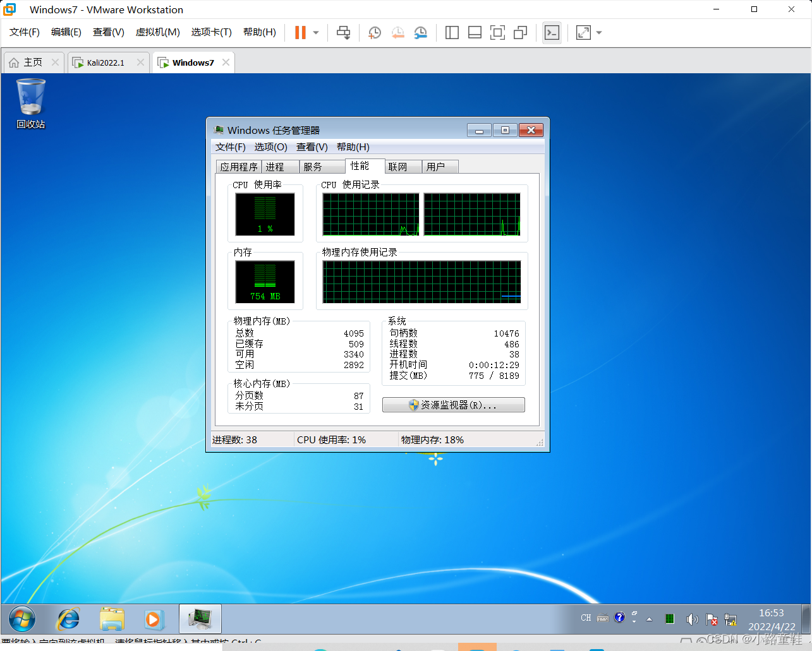Switch to the 联网 tab
812x651 pixels.
(x=403, y=167)
